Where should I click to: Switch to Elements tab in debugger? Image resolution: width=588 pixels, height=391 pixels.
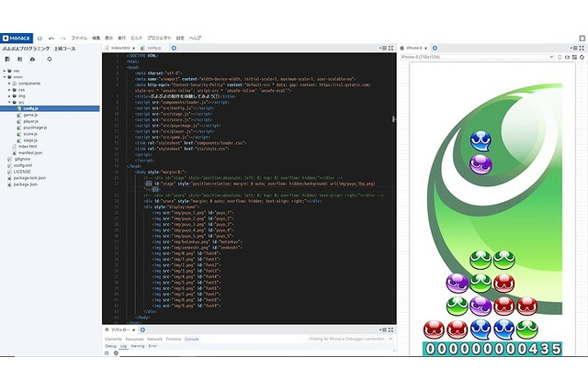[113, 340]
